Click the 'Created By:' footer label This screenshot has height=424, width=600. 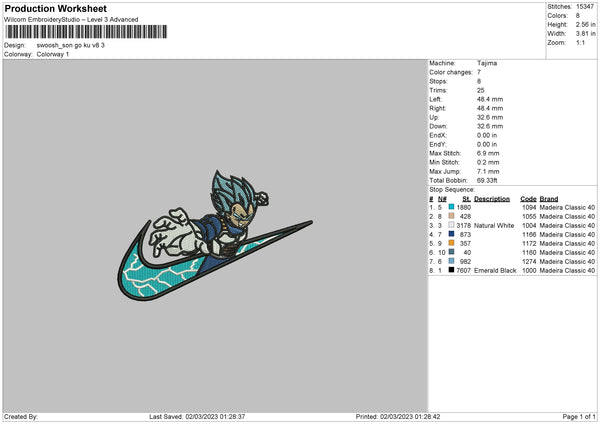[21, 416]
